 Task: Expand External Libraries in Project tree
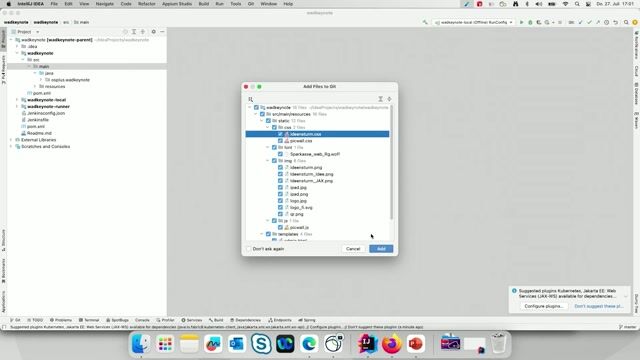(11, 140)
